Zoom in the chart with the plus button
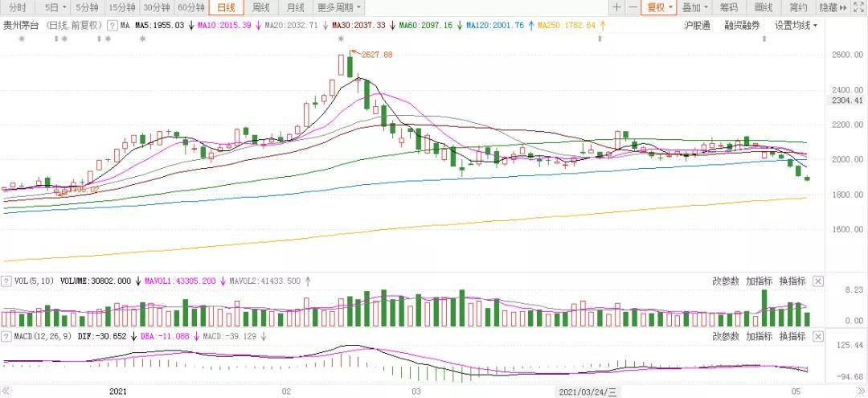This screenshot has width=868, height=398. coord(616,8)
